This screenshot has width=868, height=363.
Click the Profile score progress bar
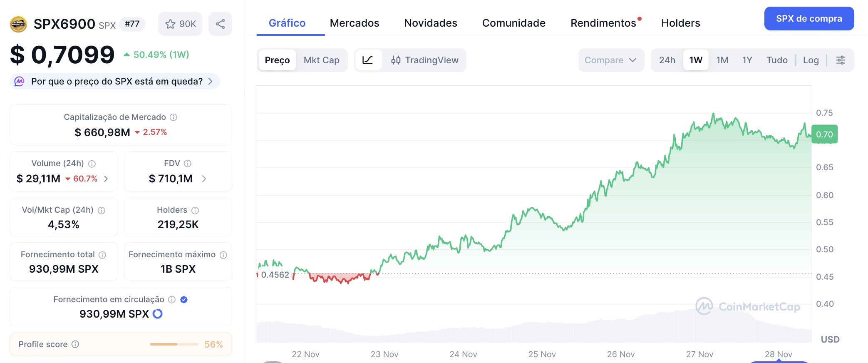click(x=174, y=344)
